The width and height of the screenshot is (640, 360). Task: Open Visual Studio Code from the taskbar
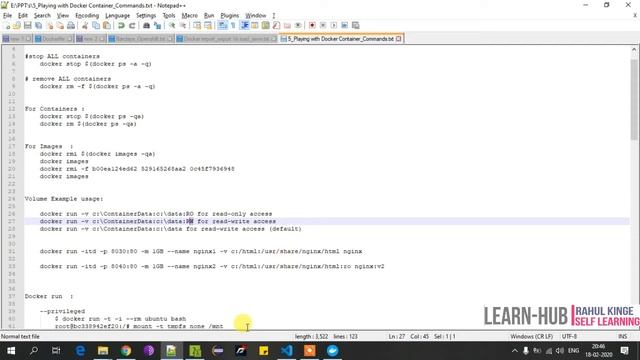coord(287,351)
